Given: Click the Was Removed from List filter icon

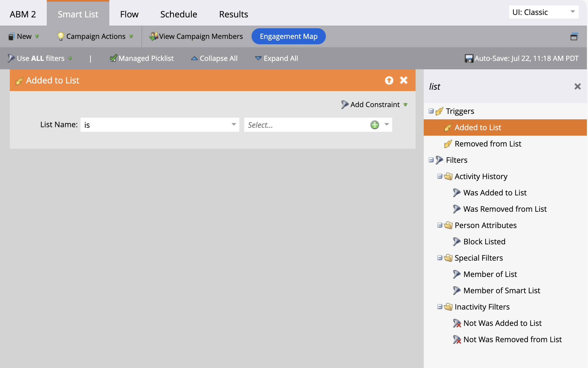Looking at the screenshot, I should 457,209.
